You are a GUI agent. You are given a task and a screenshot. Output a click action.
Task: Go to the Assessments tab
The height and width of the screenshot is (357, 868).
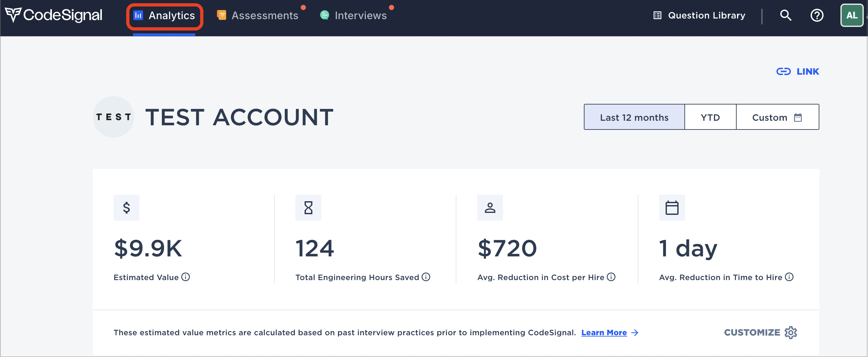point(258,16)
